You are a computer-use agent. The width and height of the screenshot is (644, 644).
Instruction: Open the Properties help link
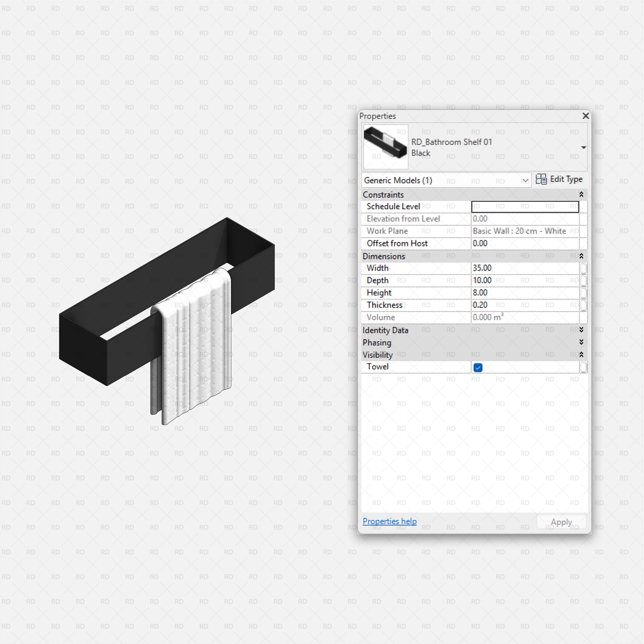tap(389, 521)
